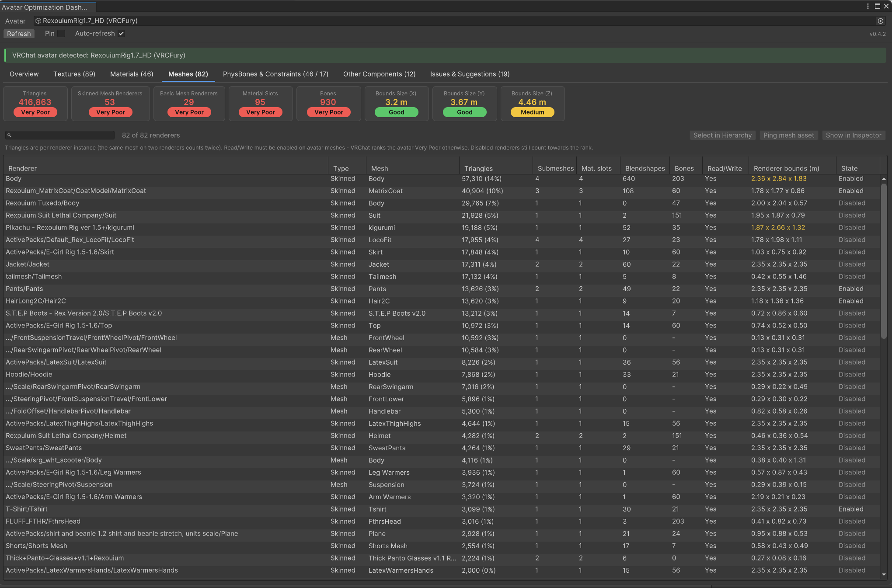Open the Textures (89) tab
The height and width of the screenshot is (588, 892).
point(74,74)
